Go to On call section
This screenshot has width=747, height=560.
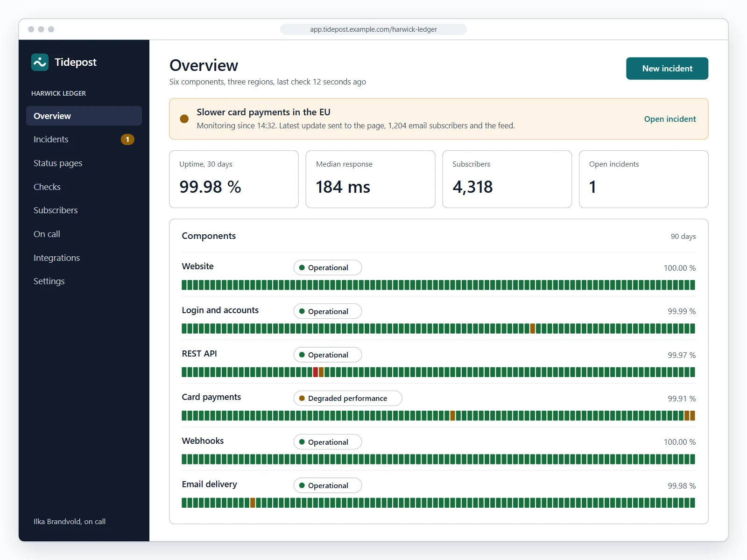click(x=84, y=234)
